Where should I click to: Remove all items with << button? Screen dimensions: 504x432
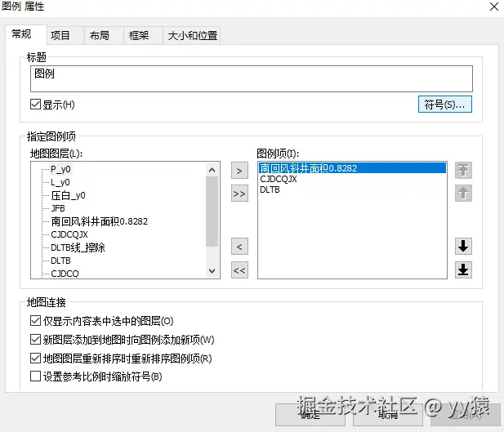point(239,270)
